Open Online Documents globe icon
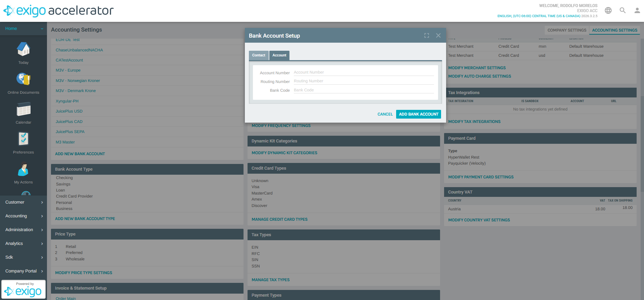This screenshot has height=300, width=644. click(23, 79)
